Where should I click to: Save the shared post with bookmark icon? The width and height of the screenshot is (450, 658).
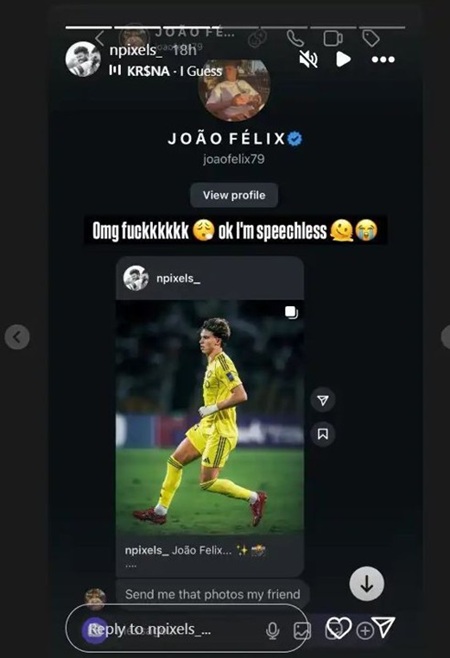(322, 433)
